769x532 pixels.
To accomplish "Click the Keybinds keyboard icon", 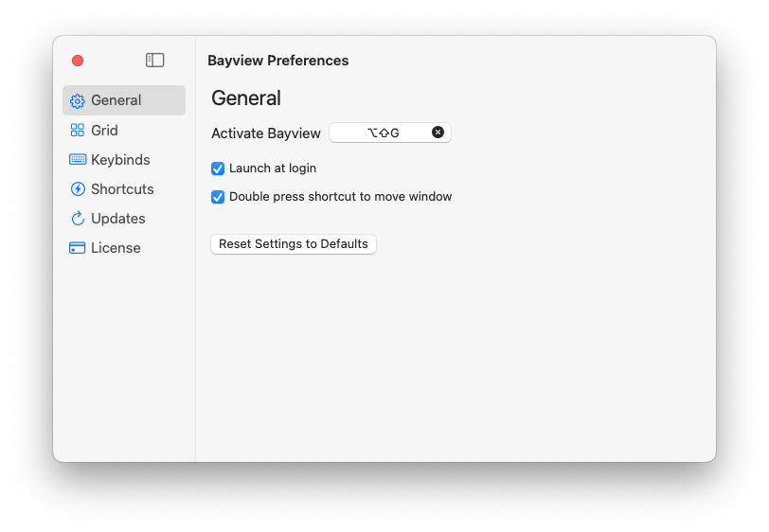I will tap(78, 160).
